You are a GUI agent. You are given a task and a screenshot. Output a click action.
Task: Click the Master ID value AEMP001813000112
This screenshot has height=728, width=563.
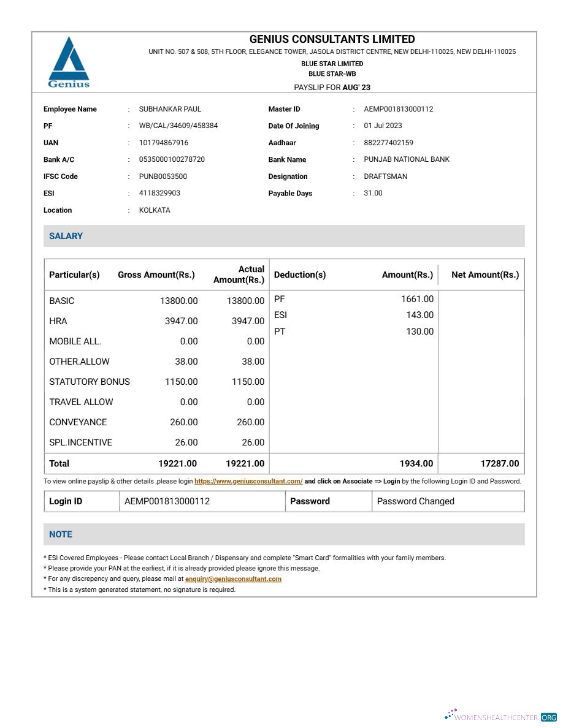(399, 108)
